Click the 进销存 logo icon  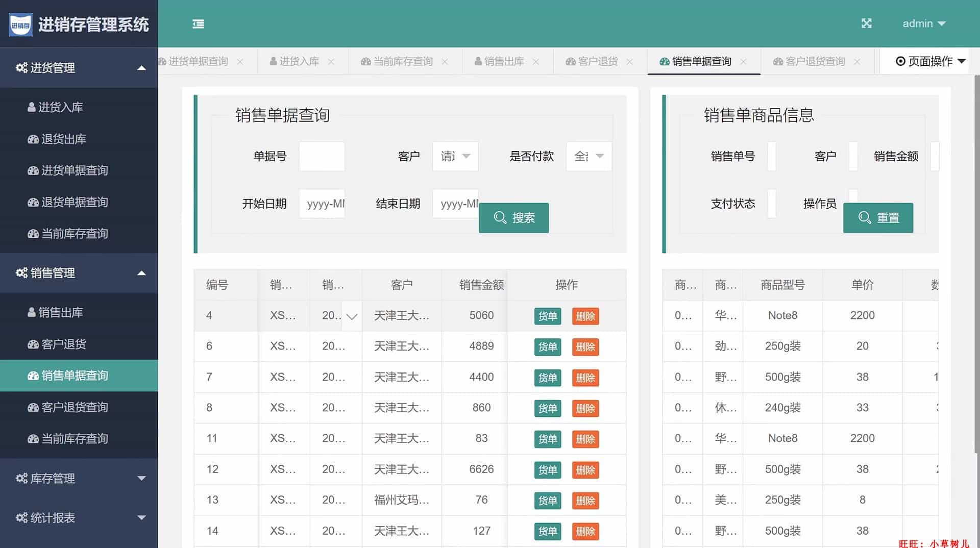point(20,24)
